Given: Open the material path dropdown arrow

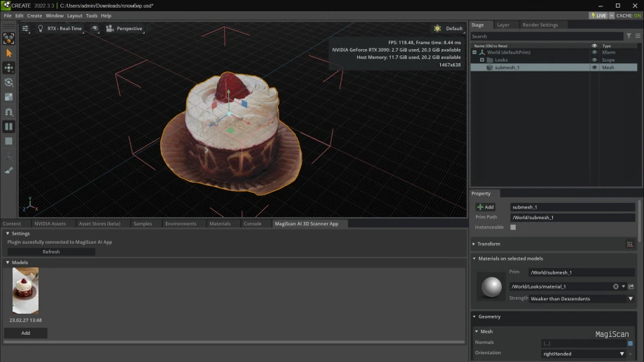Looking at the screenshot, I should coord(624,286).
